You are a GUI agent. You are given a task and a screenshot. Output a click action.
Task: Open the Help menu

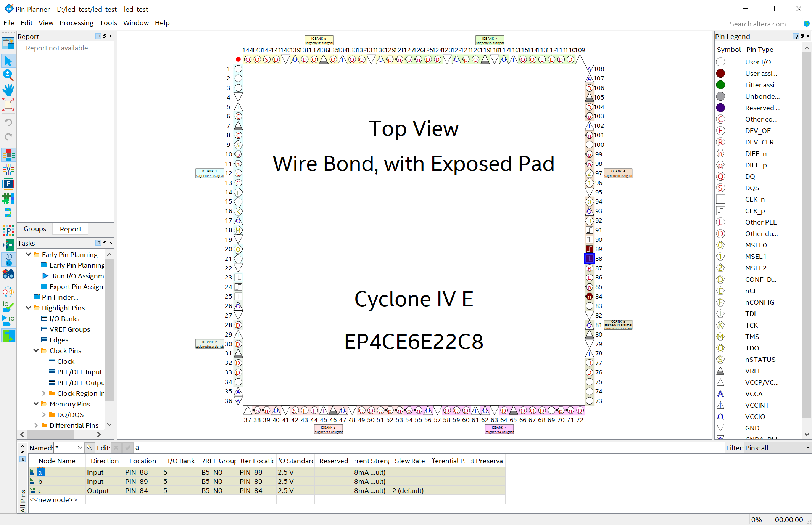point(162,23)
